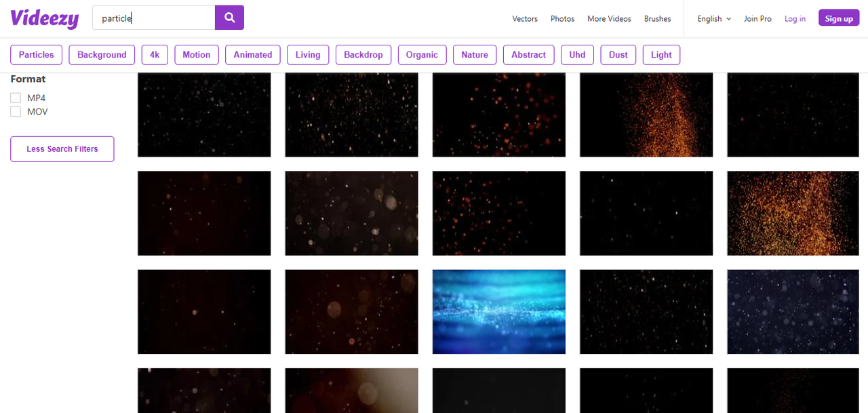868x413 pixels.
Task: Open the blue glitter wave video thumbnail
Action: [x=499, y=312]
